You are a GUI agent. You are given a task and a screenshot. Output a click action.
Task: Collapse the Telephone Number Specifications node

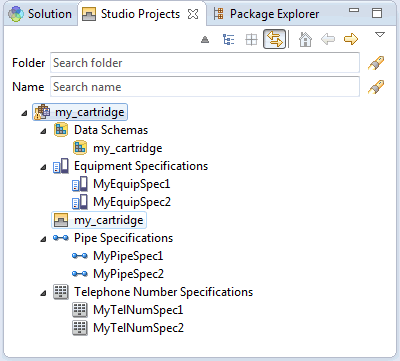(43, 293)
